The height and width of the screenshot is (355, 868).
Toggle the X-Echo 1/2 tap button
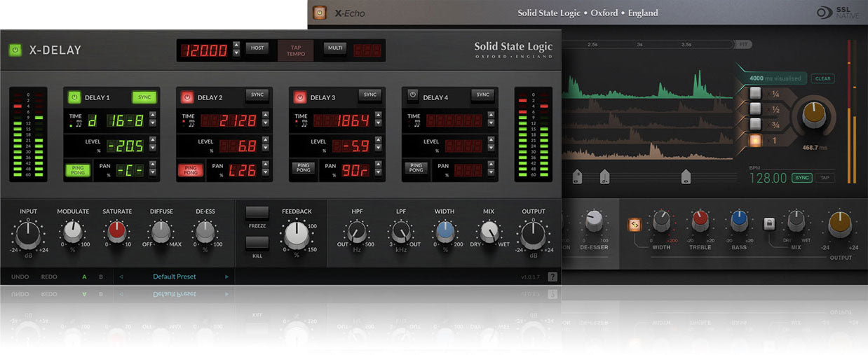click(756, 109)
